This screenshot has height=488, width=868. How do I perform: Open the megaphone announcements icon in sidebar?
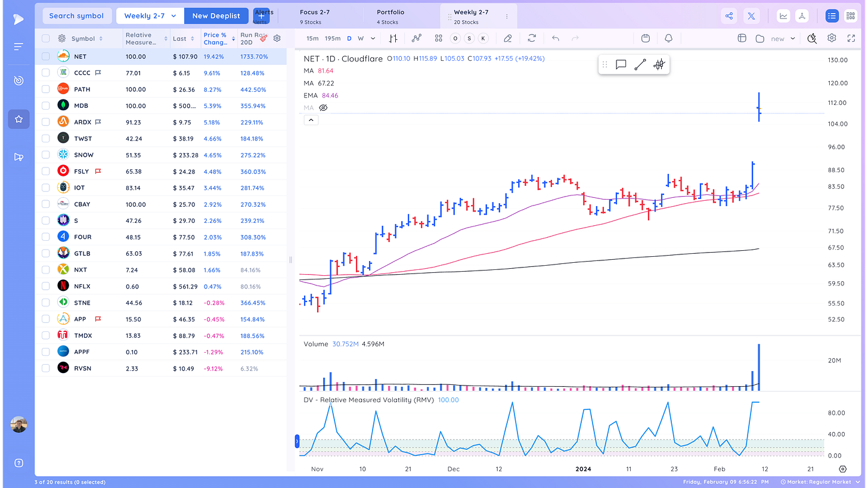click(x=18, y=157)
